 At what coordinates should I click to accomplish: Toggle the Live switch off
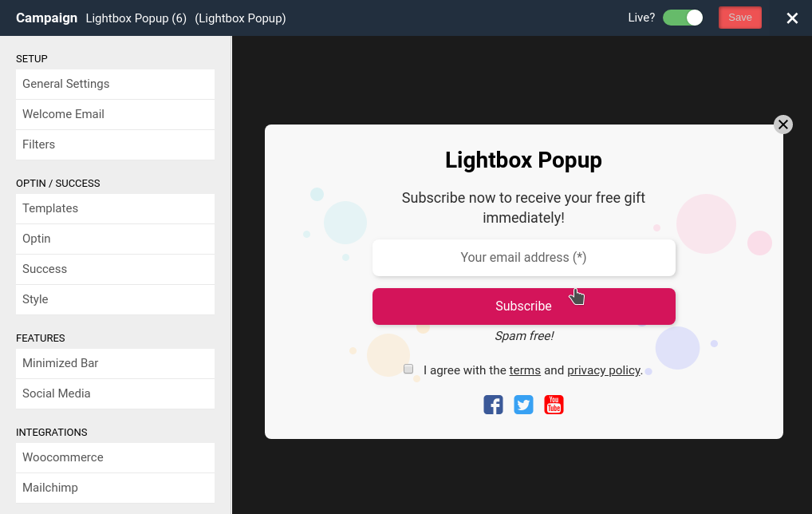point(683,18)
